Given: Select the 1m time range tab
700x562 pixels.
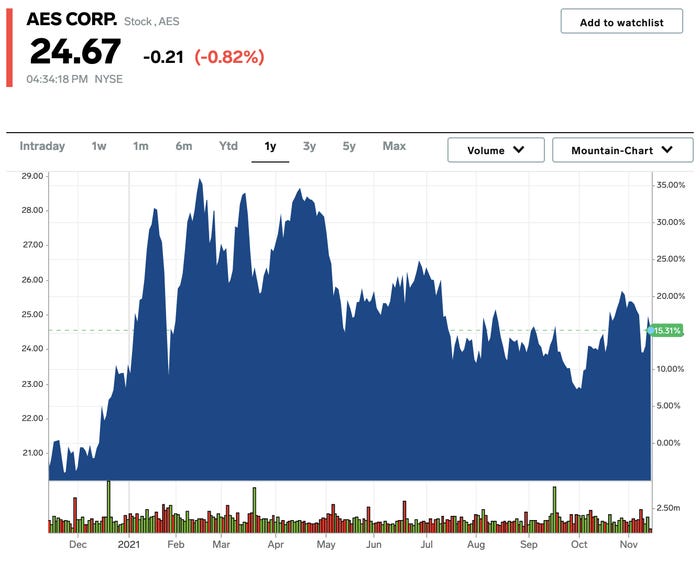Looking at the screenshot, I should coord(141,146).
